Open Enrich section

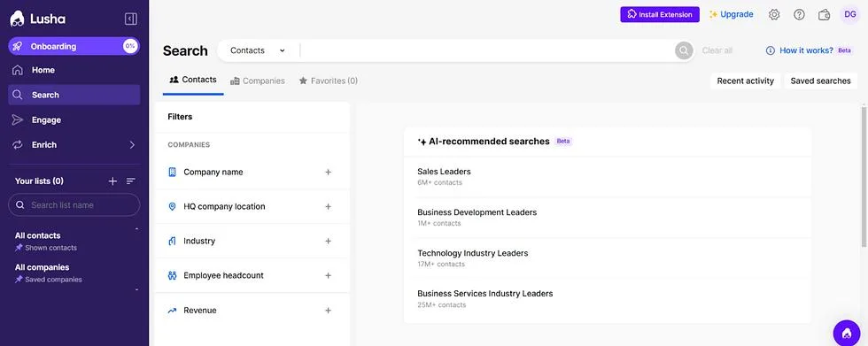tap(74, 145)
